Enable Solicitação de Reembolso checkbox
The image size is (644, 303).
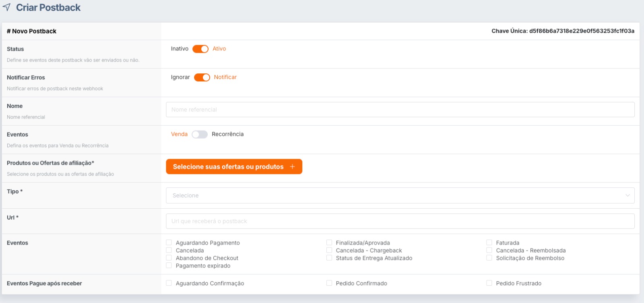click(489, 258)
